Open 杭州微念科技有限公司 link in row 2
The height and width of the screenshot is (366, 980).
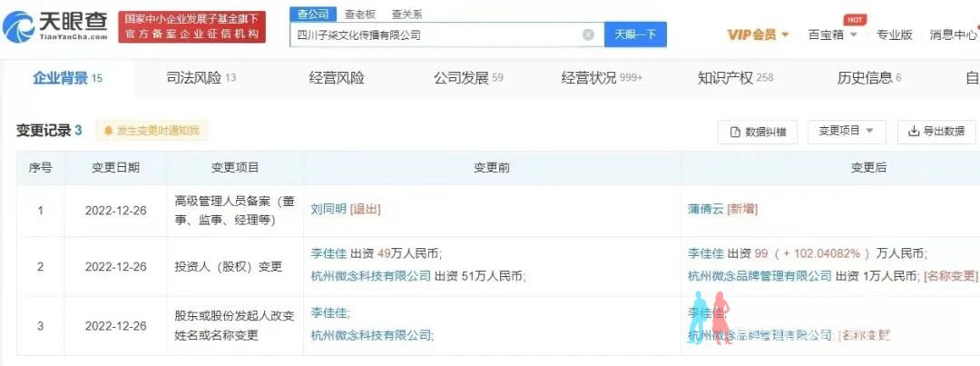pyautogui.click(x=371, y=274)
